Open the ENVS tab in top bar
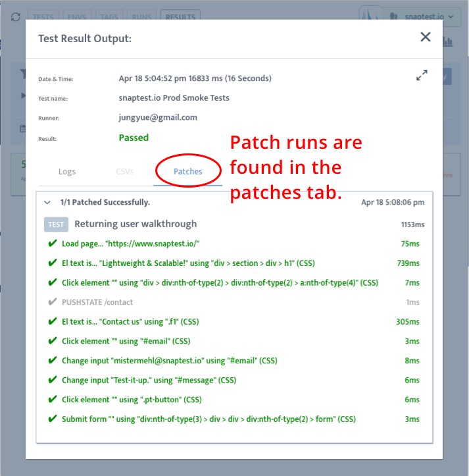Screen dimensions: 469x476 coord(76,16)
